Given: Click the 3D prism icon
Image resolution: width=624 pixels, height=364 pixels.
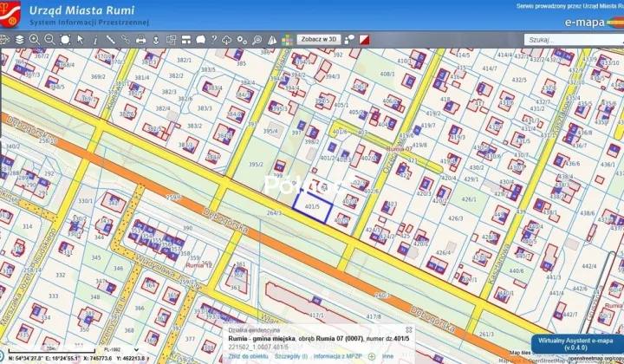Looking at the screenshot, I should coord(272,40).
